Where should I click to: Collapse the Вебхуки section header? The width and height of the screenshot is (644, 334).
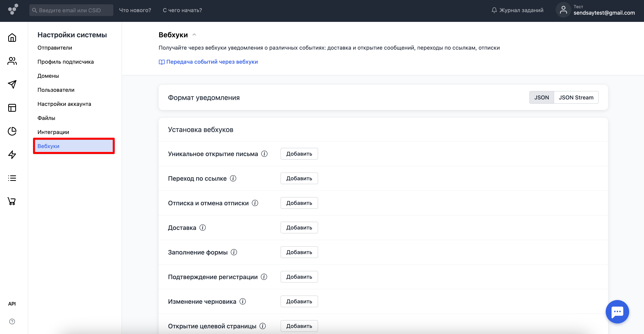coord(194,35)
